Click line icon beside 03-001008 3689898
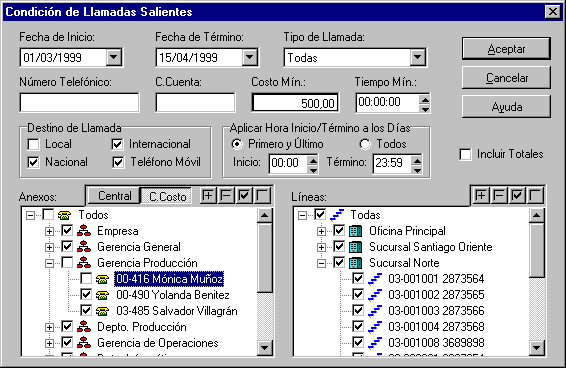The height and width of the screenshot is (368, 566). pos(375,343)
